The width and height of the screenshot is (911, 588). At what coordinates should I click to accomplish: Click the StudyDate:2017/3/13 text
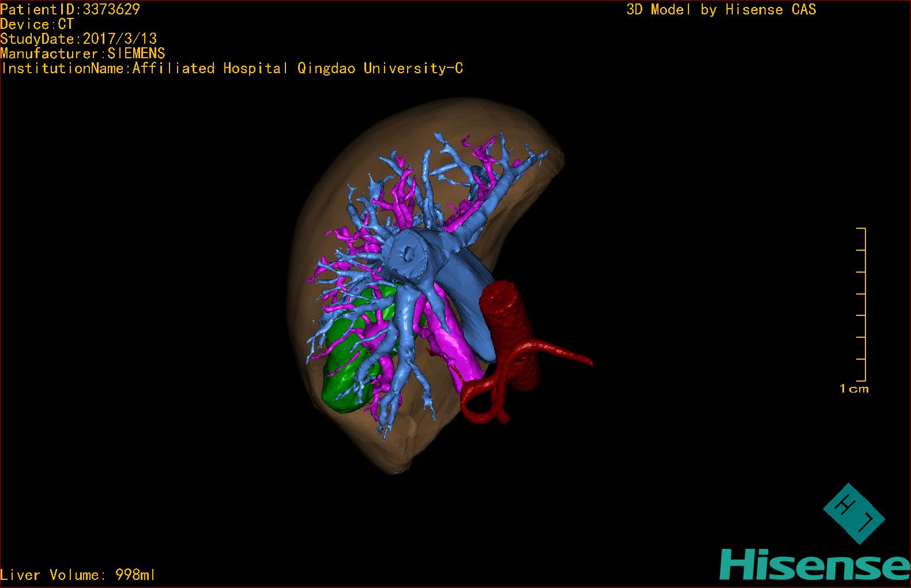click(x=78, y=39)
